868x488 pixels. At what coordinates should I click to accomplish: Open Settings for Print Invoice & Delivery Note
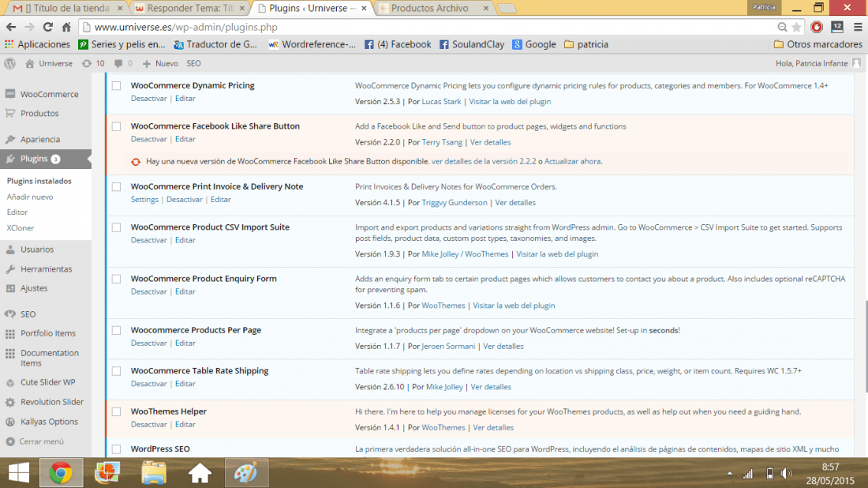coord(144,200)
